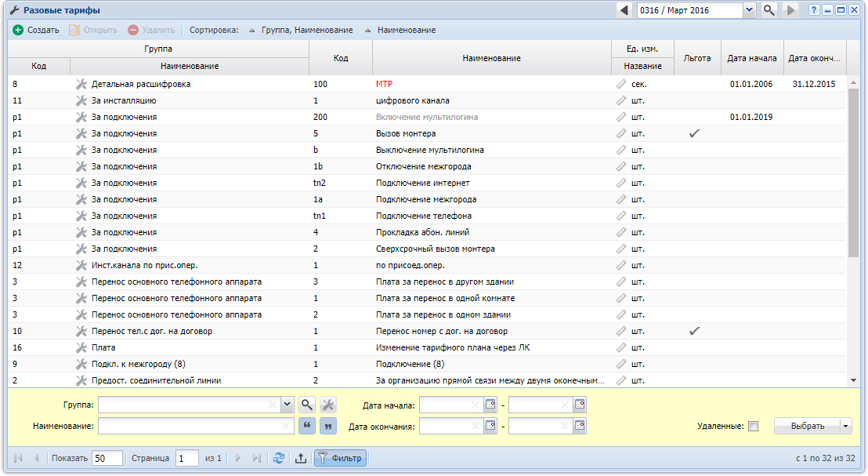Image resolution: width=868 pixels, height=476 pixels.
Task: Click the Выбрать button
Action: point(808,426)
